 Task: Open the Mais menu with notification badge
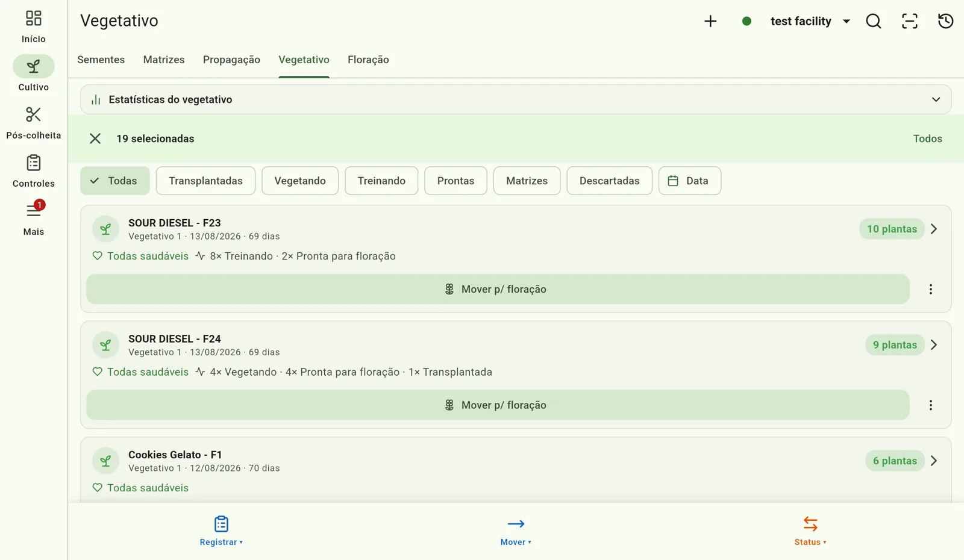(34, 210)
